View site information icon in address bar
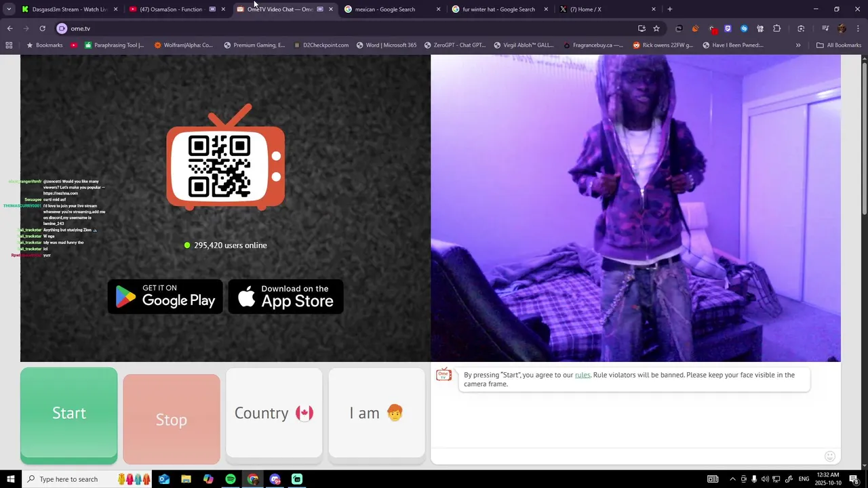868x488 pixels. 62,28
